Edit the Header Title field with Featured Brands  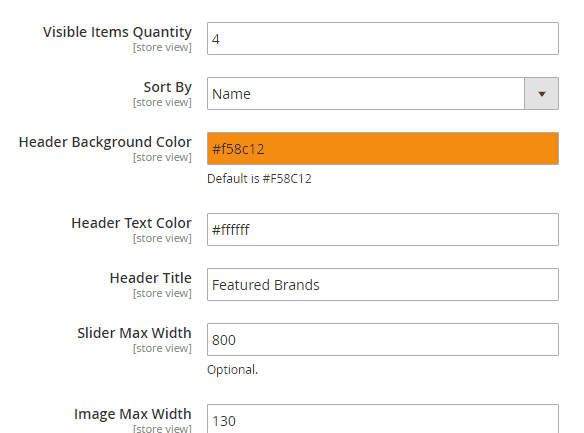[383, 284]
